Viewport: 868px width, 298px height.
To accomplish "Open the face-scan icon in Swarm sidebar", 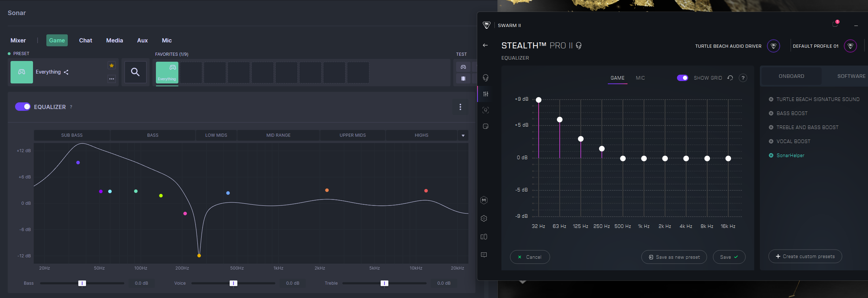I will coord(486,110).
